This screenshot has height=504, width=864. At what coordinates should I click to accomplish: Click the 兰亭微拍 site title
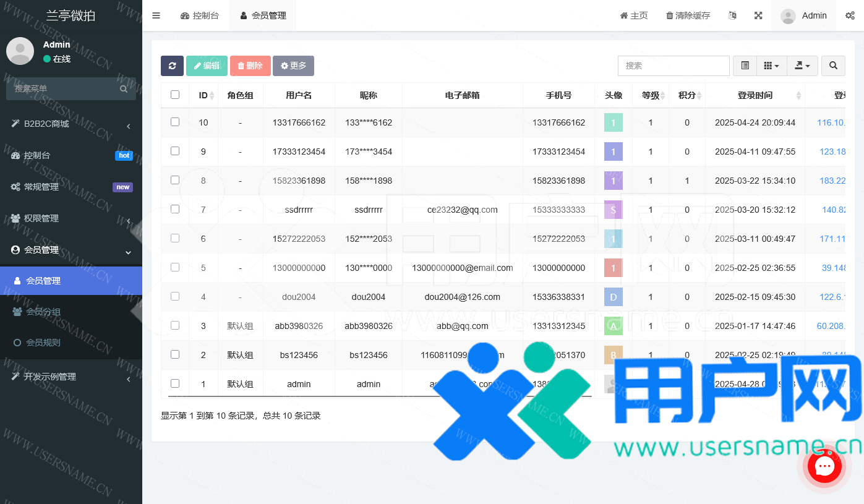[71, 15]
